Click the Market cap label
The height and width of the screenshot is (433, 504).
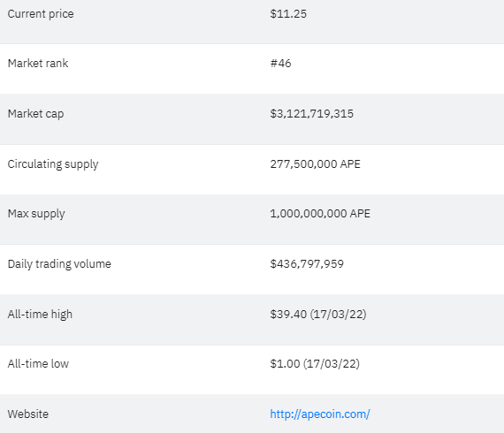tap(35, 114)
